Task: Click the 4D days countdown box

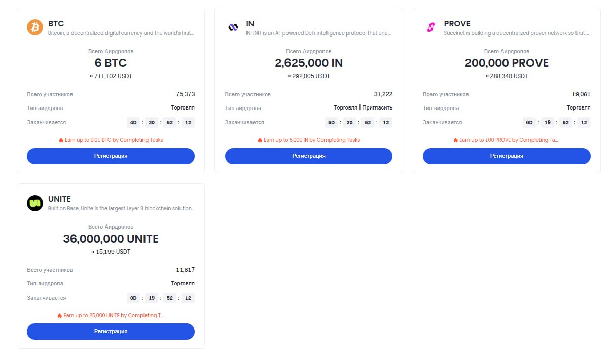Action: tap(134, 122)
